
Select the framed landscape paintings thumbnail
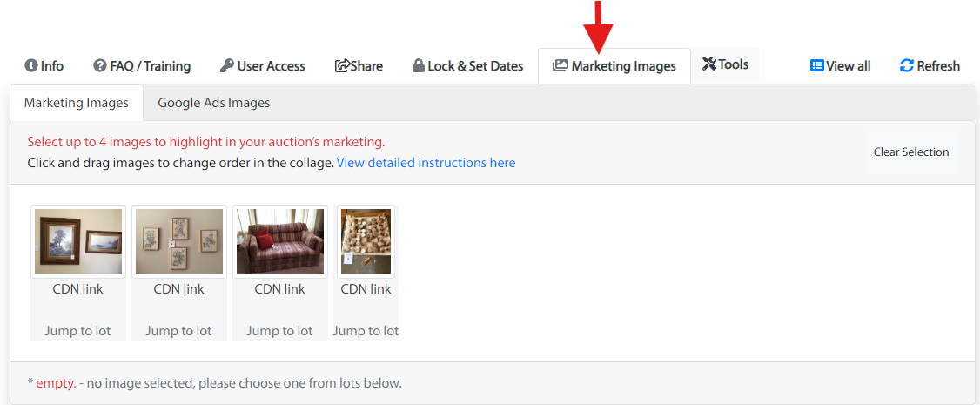point(78,241)
